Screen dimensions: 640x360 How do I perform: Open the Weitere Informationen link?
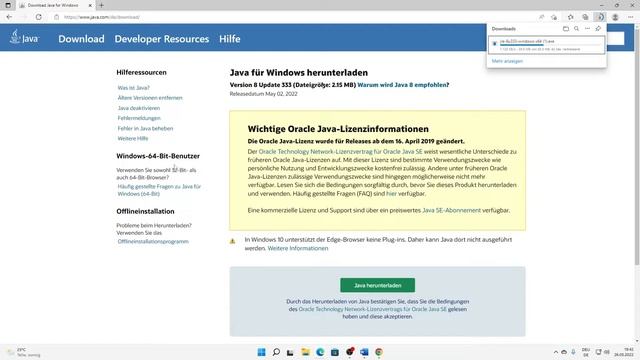[x=298, y=248]
